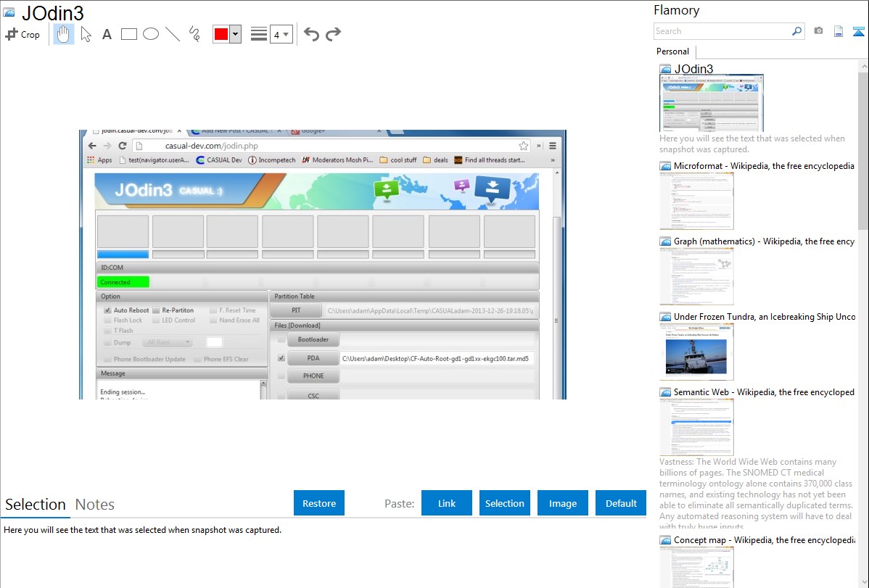
Task: Toggle the Flash Lock checkbox
Action: click(107, 320)
